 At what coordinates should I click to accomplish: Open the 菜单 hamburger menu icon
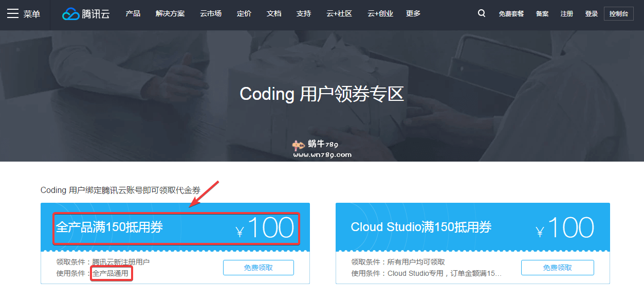coord(13,14)
